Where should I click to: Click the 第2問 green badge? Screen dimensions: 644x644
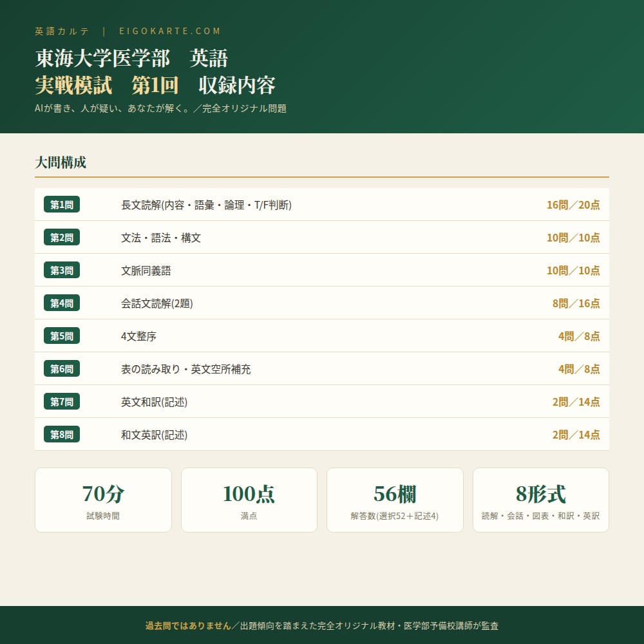tap(62, 238)
